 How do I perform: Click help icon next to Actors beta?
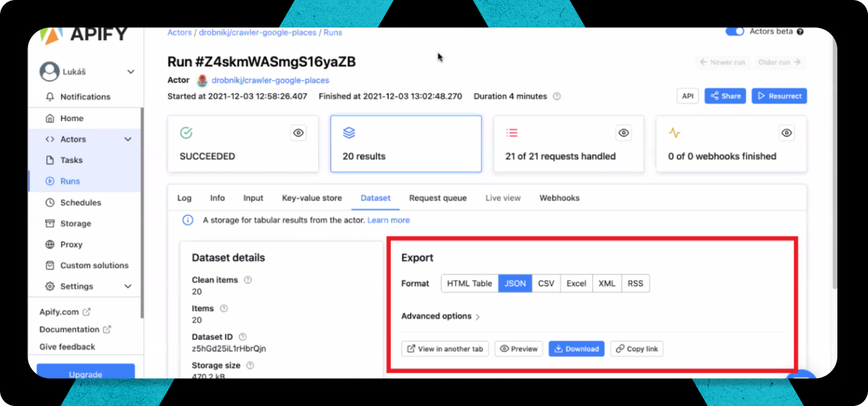(x=800, y=31)
